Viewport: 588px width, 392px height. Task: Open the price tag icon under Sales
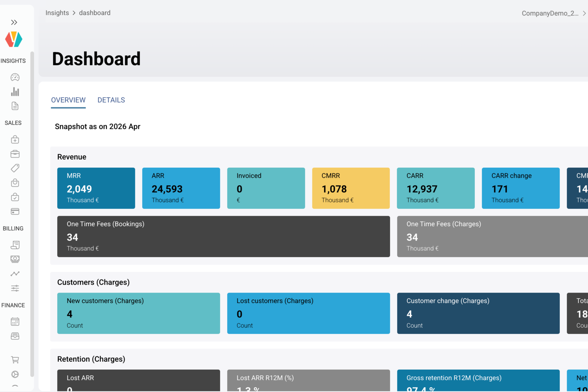[x=15, y=168]
